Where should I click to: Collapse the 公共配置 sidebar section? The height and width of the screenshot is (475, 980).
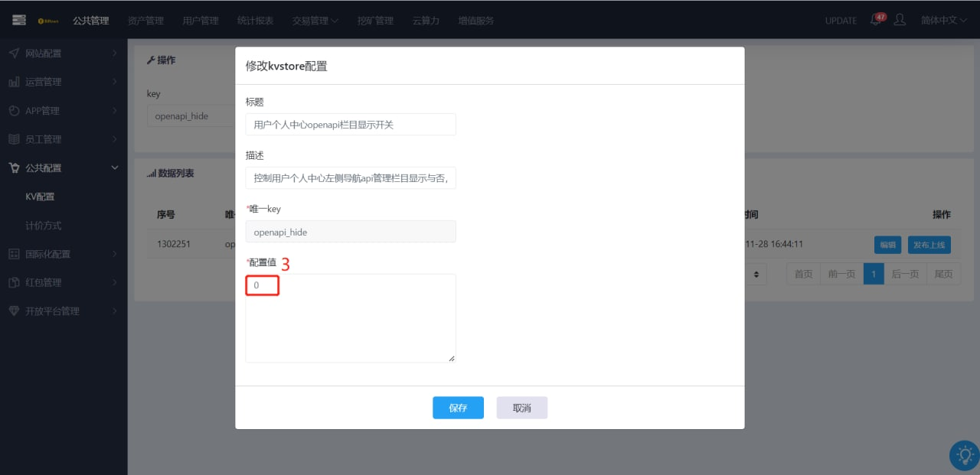[64, 168]
